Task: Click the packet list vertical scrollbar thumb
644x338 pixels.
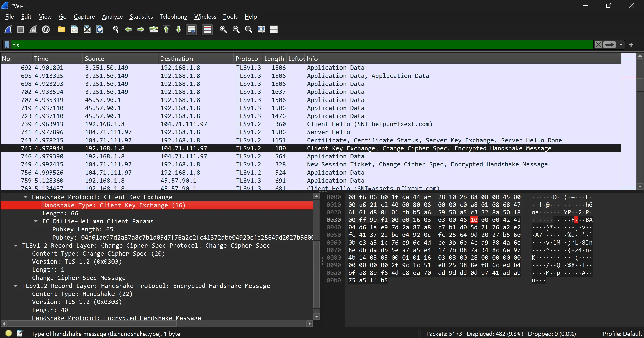Action: point(640,84)
